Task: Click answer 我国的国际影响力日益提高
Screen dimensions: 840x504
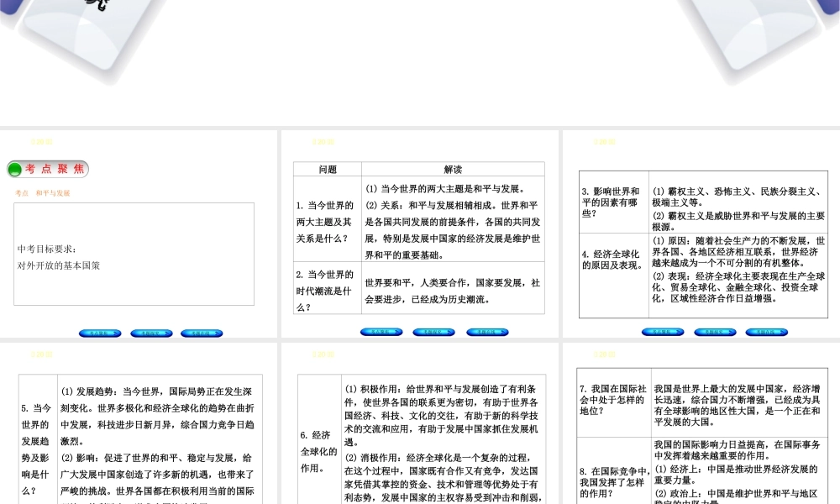Action: [737, 450]
